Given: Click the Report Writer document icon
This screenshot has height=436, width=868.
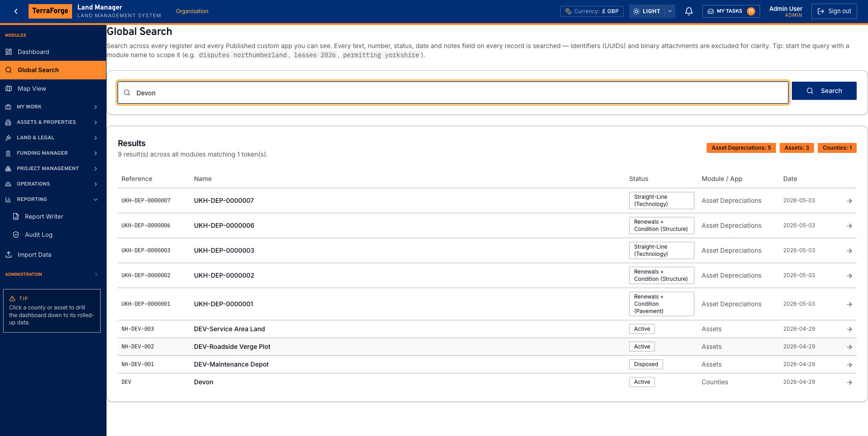Looking at the screenshot, I should tap(16, 216).
